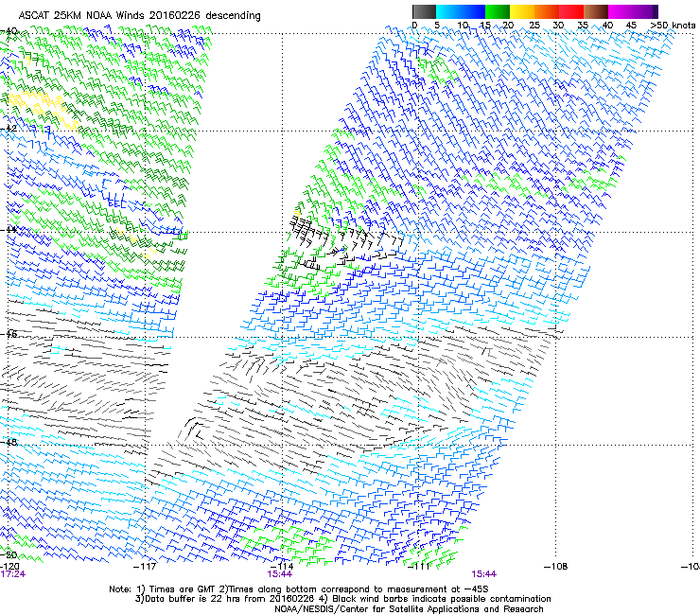Click the '>50 knots' legend label
The height and width of the screenshot is (615, 700).
coord(673,25)
